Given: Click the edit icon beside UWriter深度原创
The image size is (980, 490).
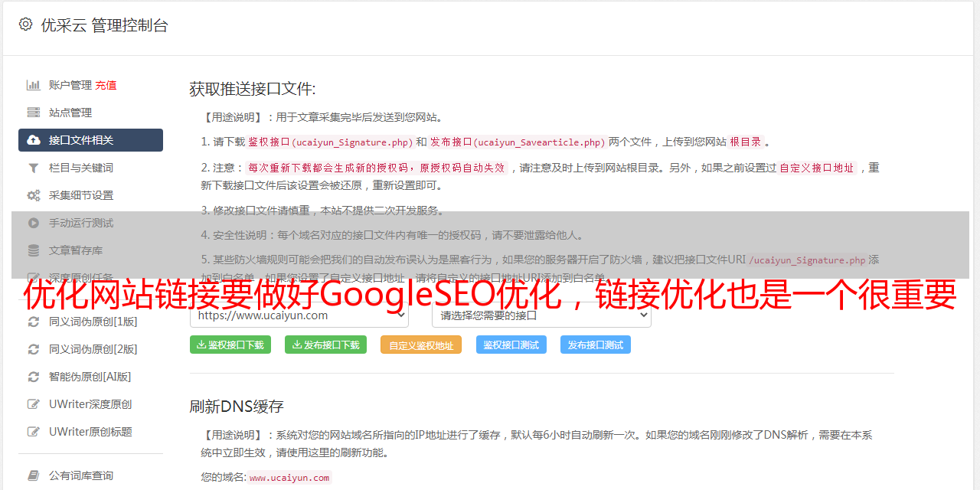Looking at the screenshot, I should tap(34, 404).
